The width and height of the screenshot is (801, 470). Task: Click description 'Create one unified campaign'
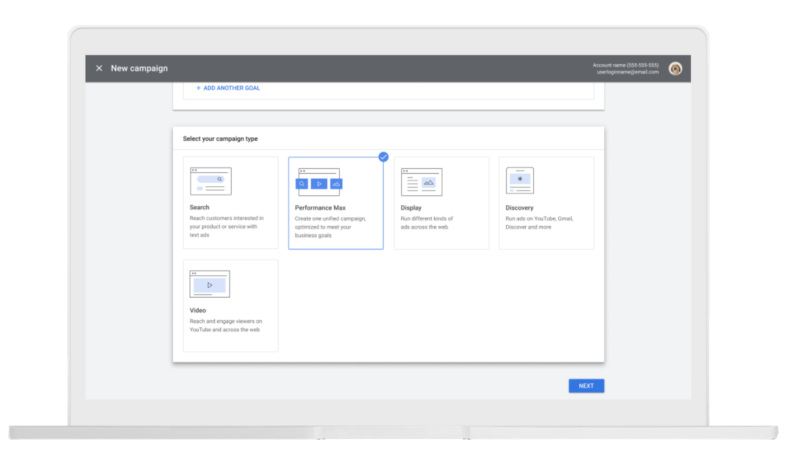point(330,219)
